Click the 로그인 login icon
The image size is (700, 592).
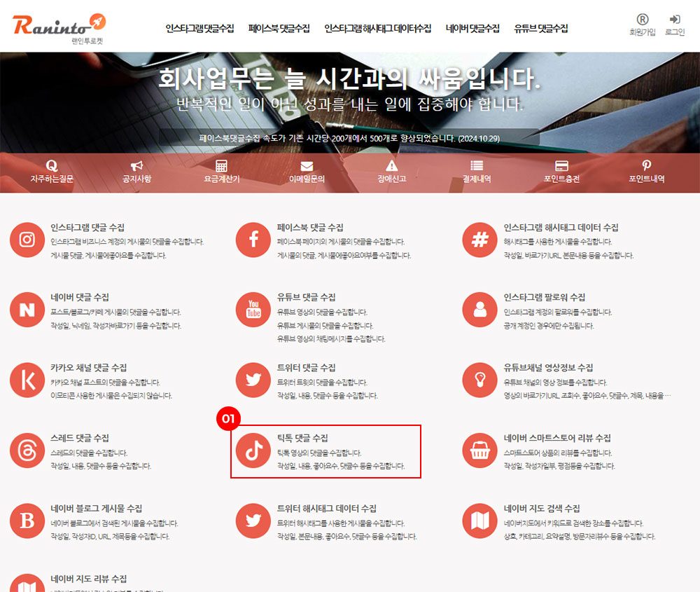point(675,19)
